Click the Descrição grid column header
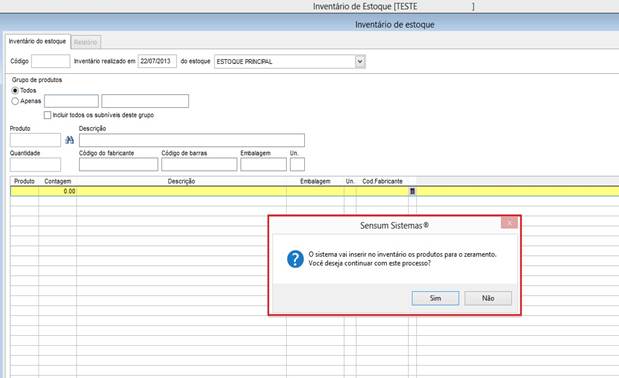This screenshot has width=619, height=378. point(182,181)
